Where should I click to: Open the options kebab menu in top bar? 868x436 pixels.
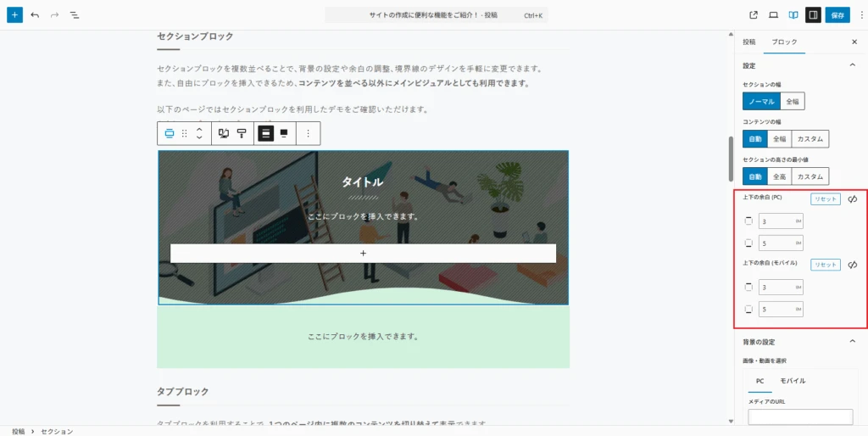(x=861, y=15)
